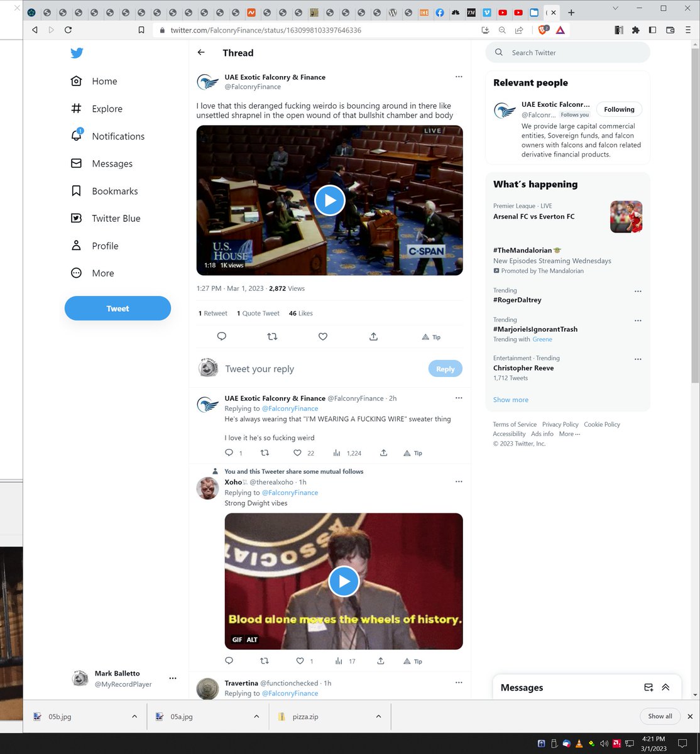Click Tip on the main tweet
Screen dimensions: 700x754
pos(431,337)
